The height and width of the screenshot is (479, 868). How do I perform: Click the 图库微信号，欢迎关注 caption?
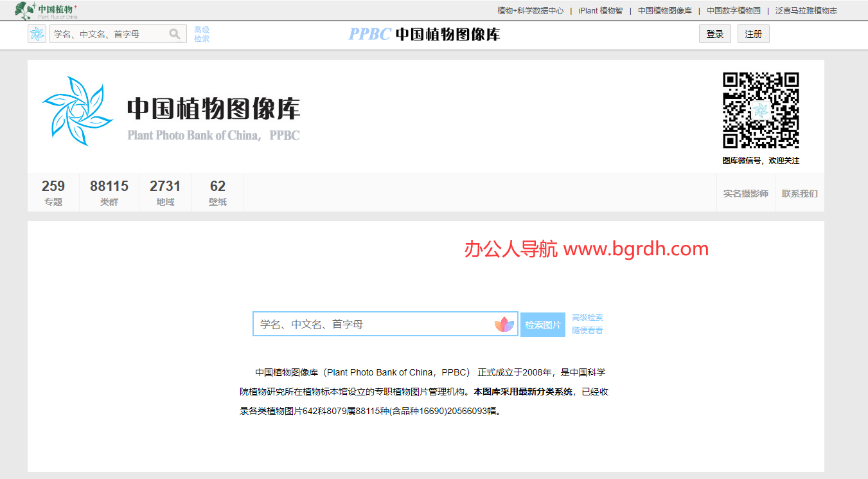[x=761, y=161]
